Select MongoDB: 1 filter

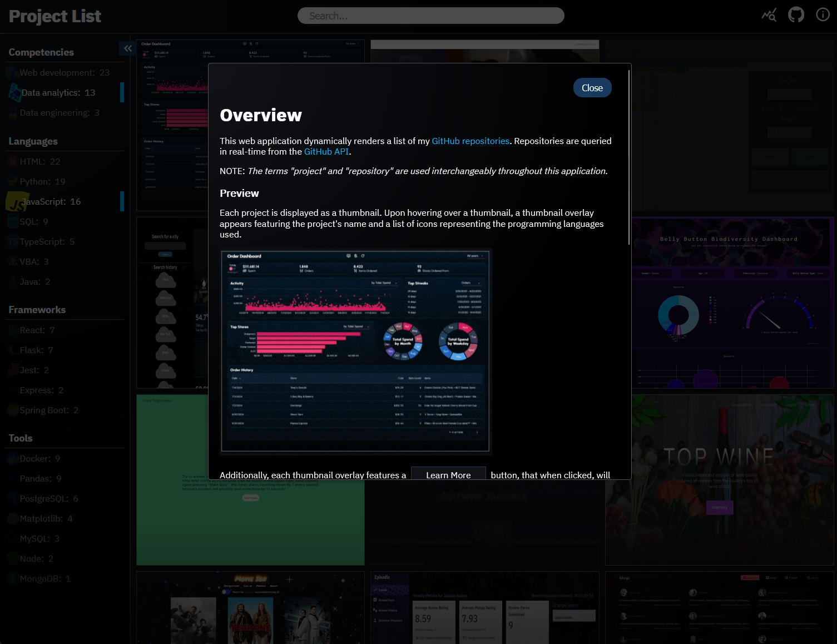point(65,579)
